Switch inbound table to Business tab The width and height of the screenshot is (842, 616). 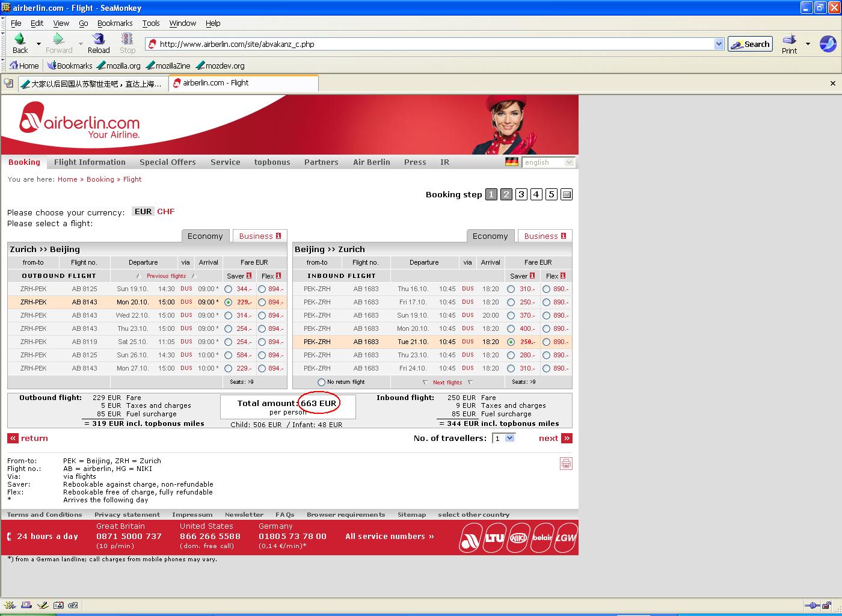(545, 236)
